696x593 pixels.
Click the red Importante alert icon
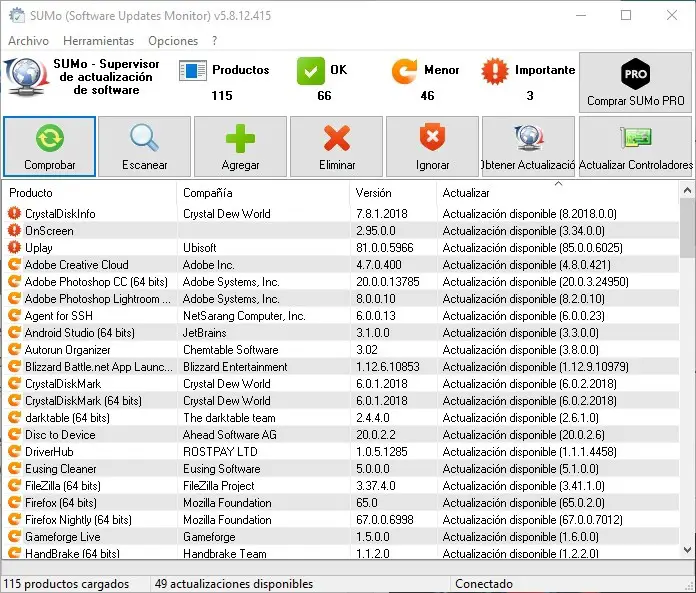coord(494,71)
